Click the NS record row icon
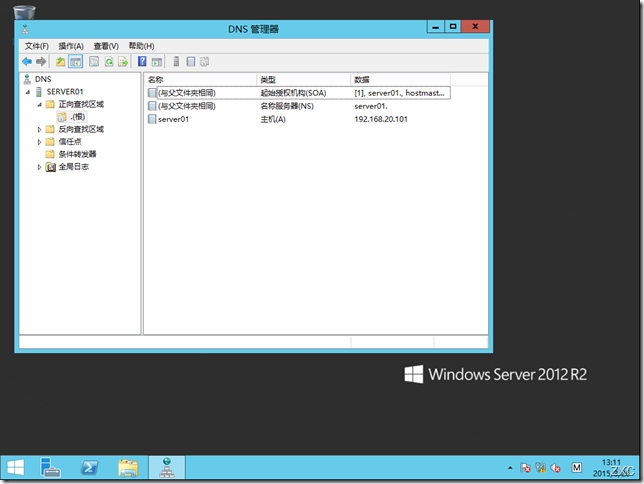This screenshot has height=484, width=644. coord(152,106)
